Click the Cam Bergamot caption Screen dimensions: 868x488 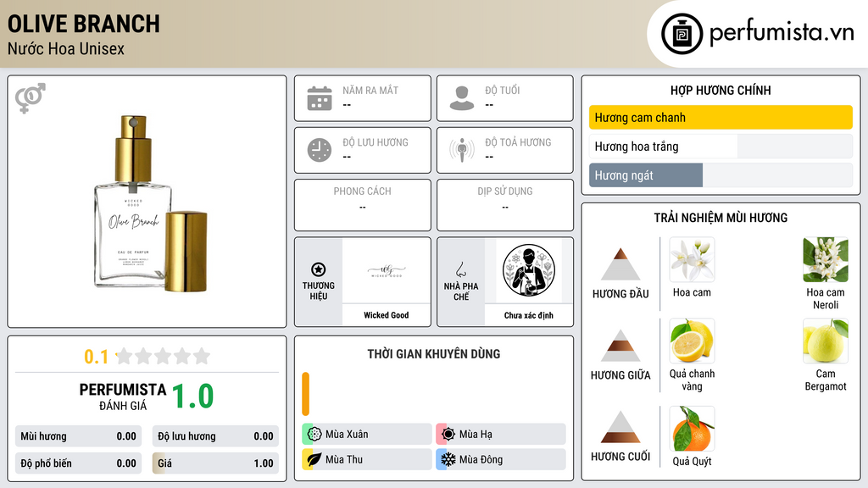826,380
